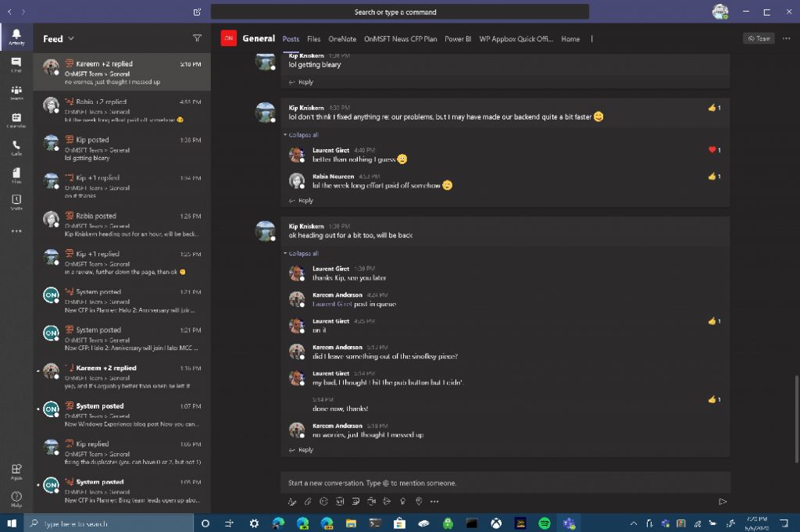Viewport: 800px width, 532px height.
Task: Open the Calendar from the sidebar
Action: 16,120
